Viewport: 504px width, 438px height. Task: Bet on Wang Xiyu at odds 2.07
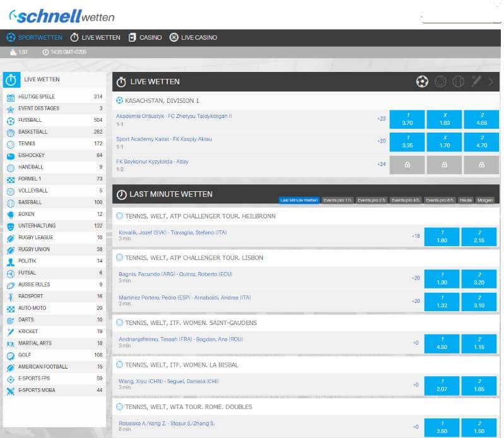tap(442, 386)
